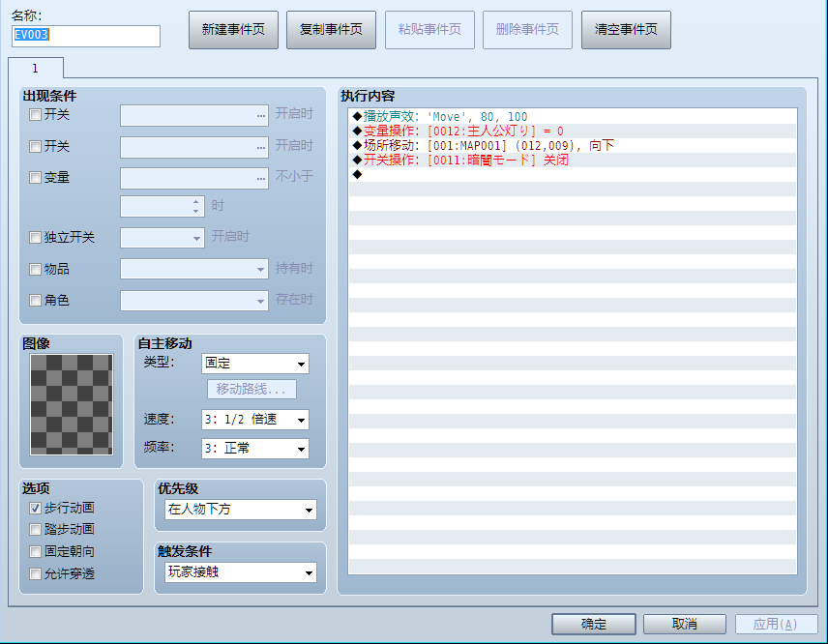The width and height of the screenshot is (828, 644).
Task: Click the 取消 button
Action: coord(685,624)
